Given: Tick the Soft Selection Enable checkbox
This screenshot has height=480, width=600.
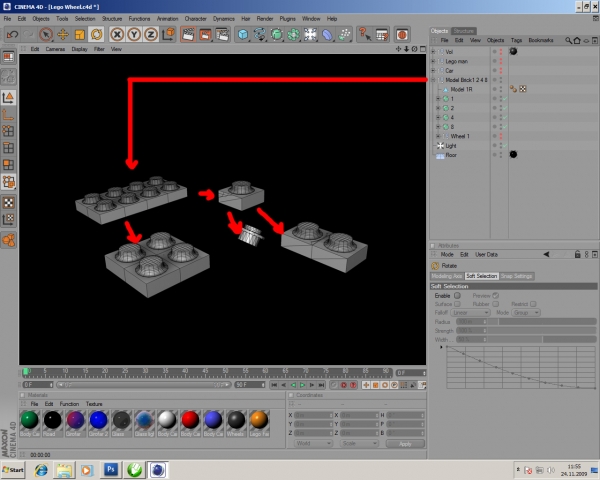Looking at the screenshot, I should point(457,296).
